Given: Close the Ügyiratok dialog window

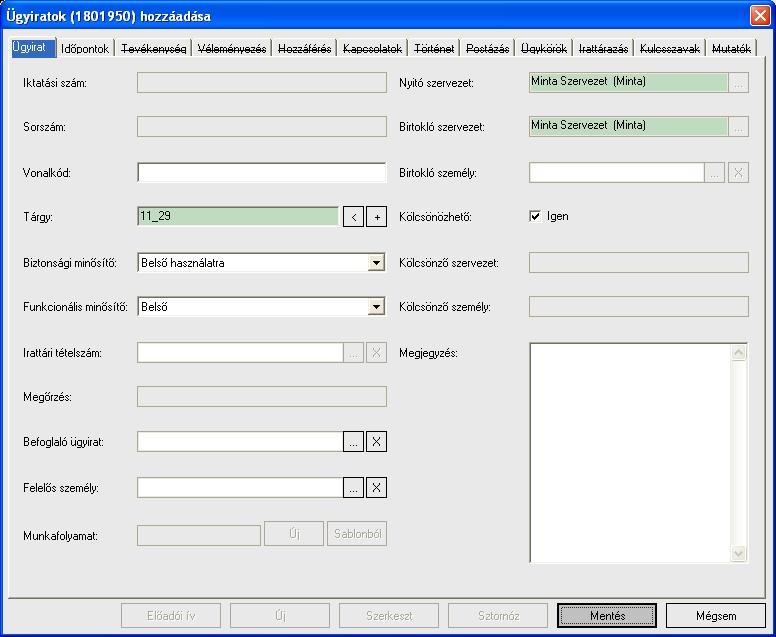Looking at the screenshot, I should pyautogui.click(x=760, y=16).
